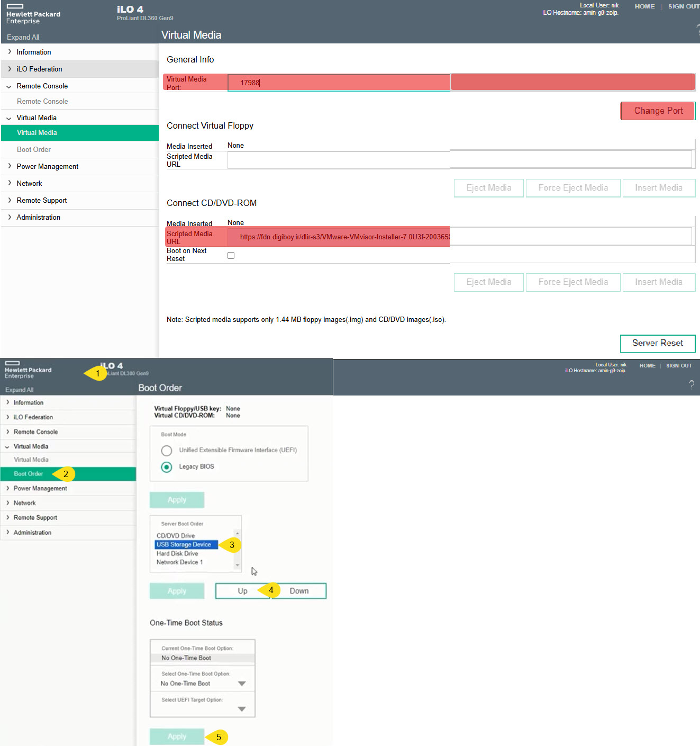Collapse Remote Console section in upper sidebar
This screenshot has width=700, height=746.
tap(9, 86)
